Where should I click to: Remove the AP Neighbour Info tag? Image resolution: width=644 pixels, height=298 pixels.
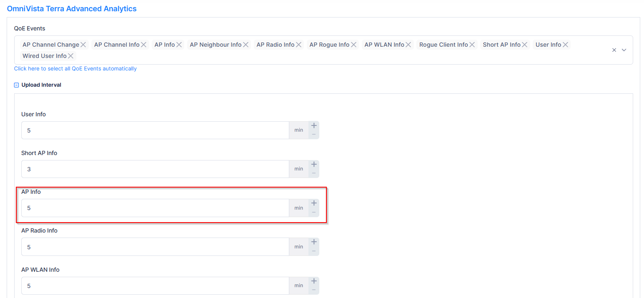pyautogui.click(x=246, y=45)
